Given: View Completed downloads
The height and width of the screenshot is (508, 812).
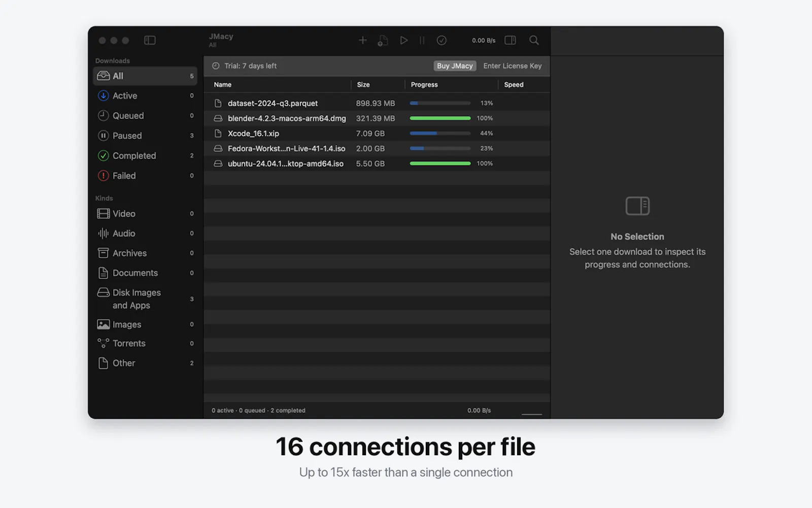Looking at the screenshot, I should [145, 155].
